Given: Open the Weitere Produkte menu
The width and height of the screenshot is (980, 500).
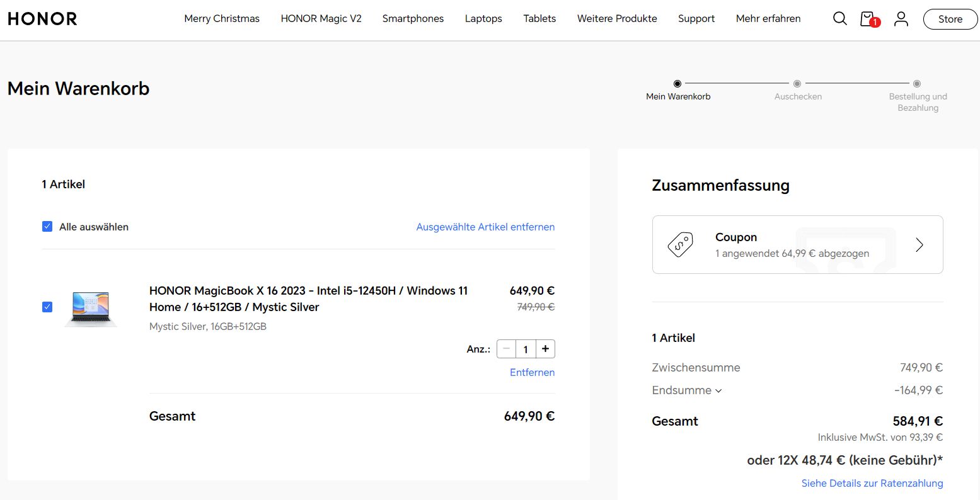Looking at the screenshot, I should click(x=617, y=19).
